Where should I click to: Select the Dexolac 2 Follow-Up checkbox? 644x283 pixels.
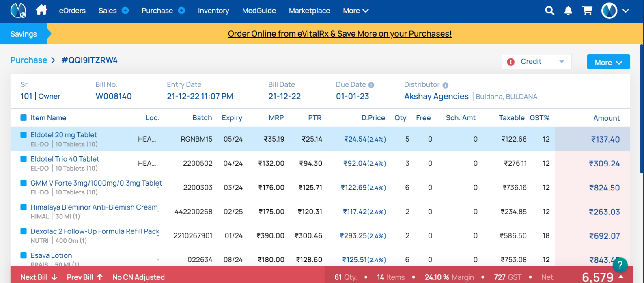(24, 231)
